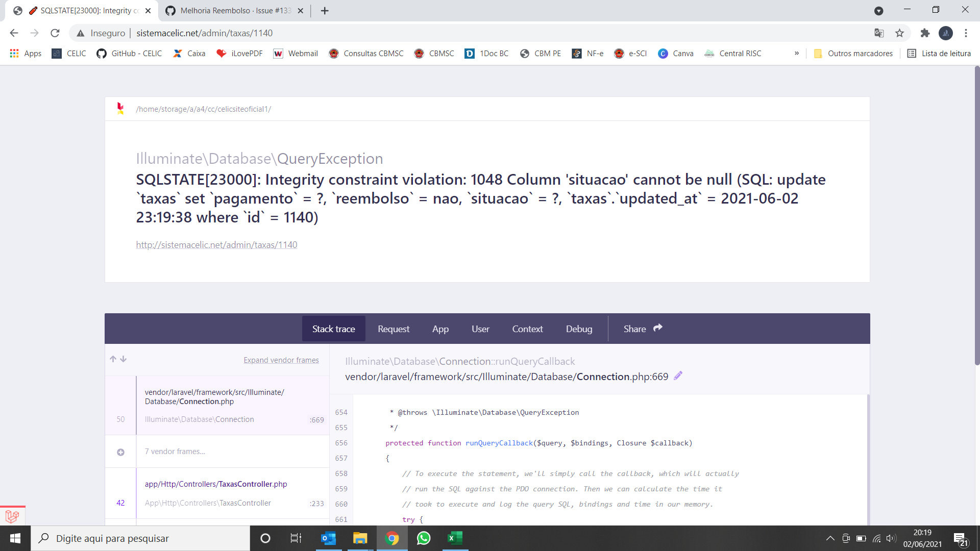Click the up arrow above the stack trace list
This screenshot has width=980, height=551.
click(x=113, y=359)
